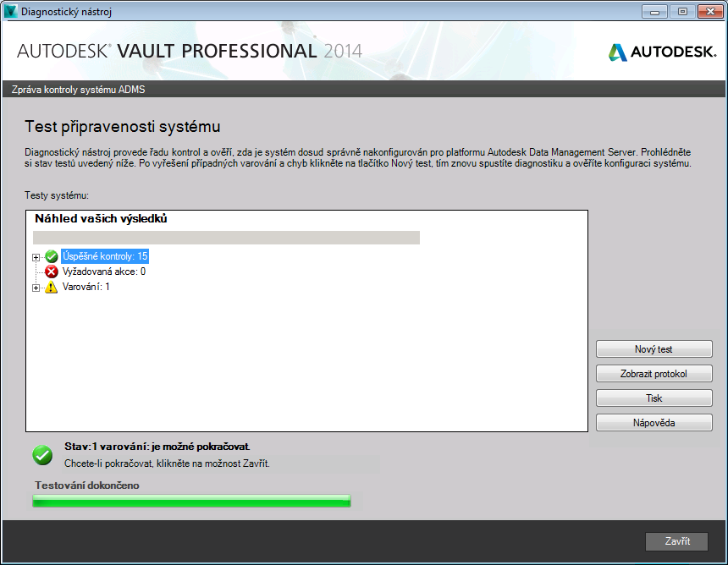Image resolution: width=728 pixels, height=565 pixels.
Task: Click the Autodesk logo in the header
Action: pyautogui.click(x=663, y=52)
